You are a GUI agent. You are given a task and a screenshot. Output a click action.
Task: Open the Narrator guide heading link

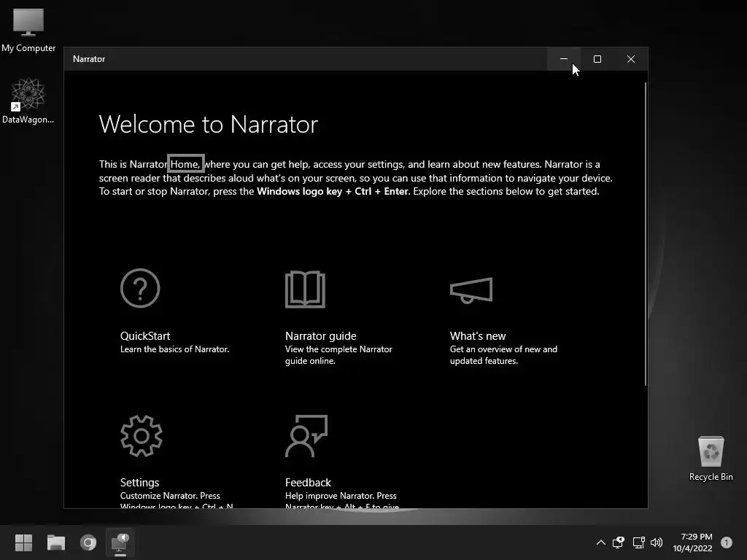coord(321,335)
